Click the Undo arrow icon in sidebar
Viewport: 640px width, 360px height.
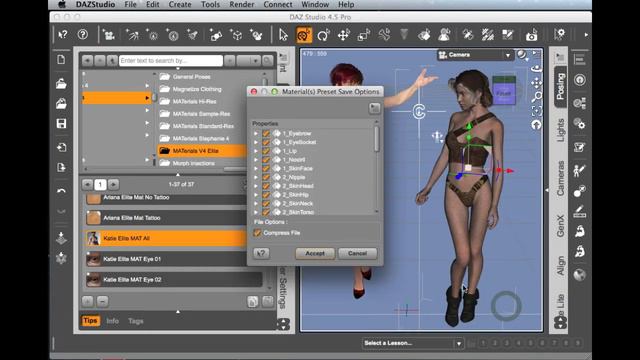click(61, 191)
